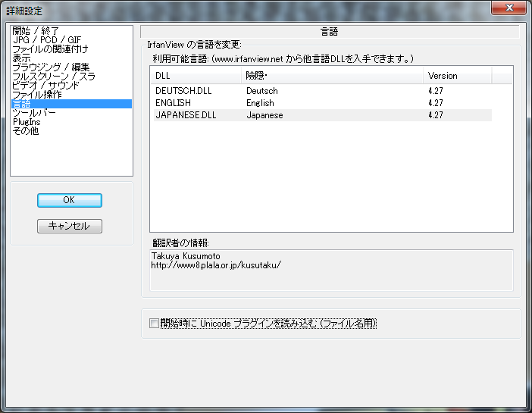The width and height of the screenshot is (532, 413).
Task: Click the OK button
Action: pos(70,200)
